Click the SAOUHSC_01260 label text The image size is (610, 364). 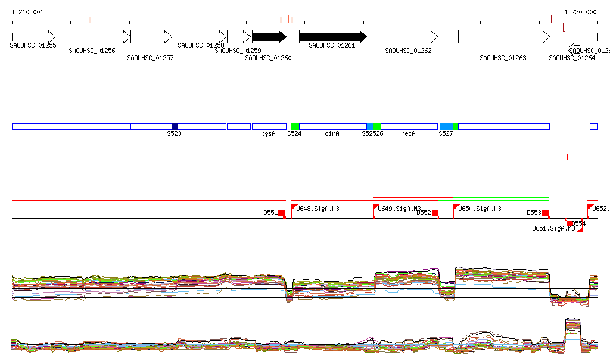[269, 58]
